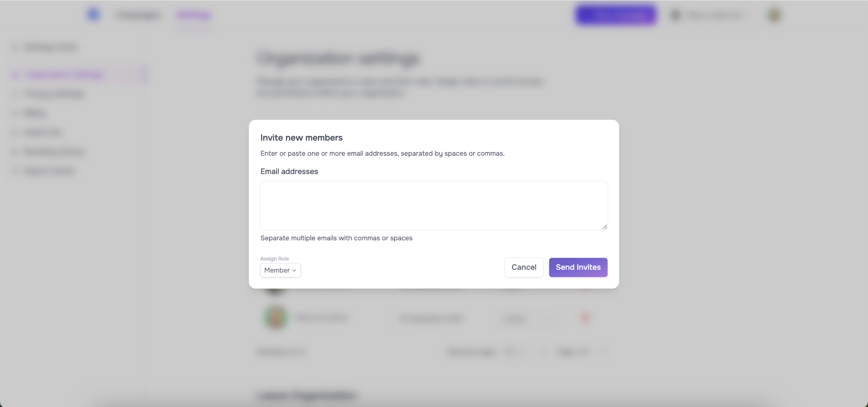
Task: Expand the rows-per-page dropdown below the member list
Action: tap(515, 352)
